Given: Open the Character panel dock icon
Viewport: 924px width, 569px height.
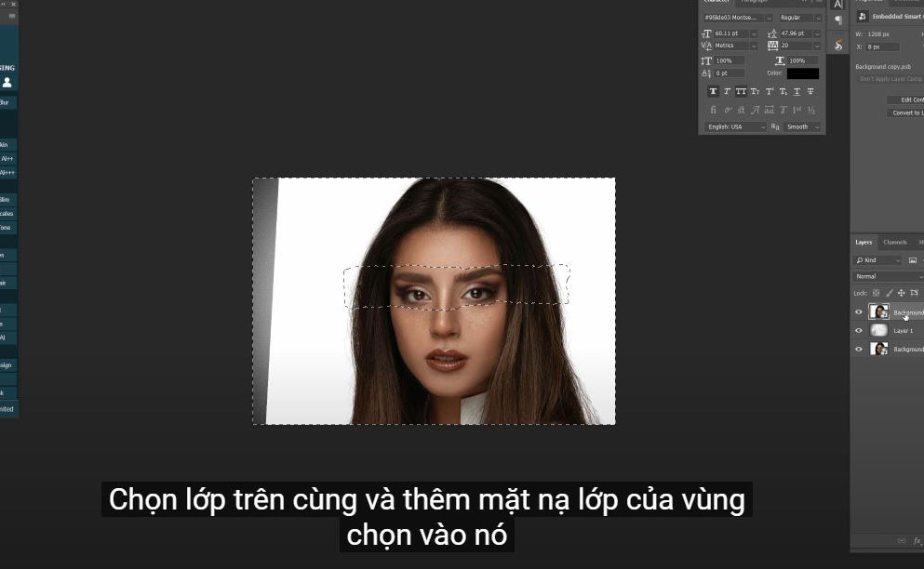Looking at the screenshot, I should 837,5.
